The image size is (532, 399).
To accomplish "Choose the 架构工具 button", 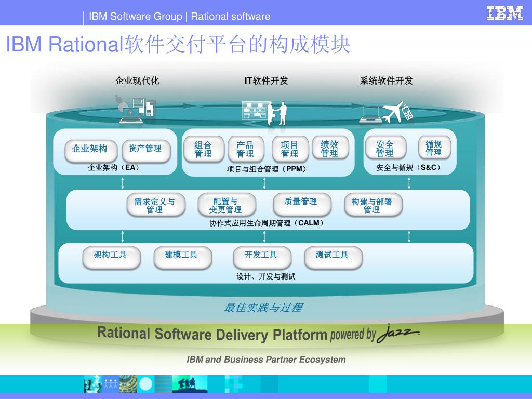I will tap(111, 258).
